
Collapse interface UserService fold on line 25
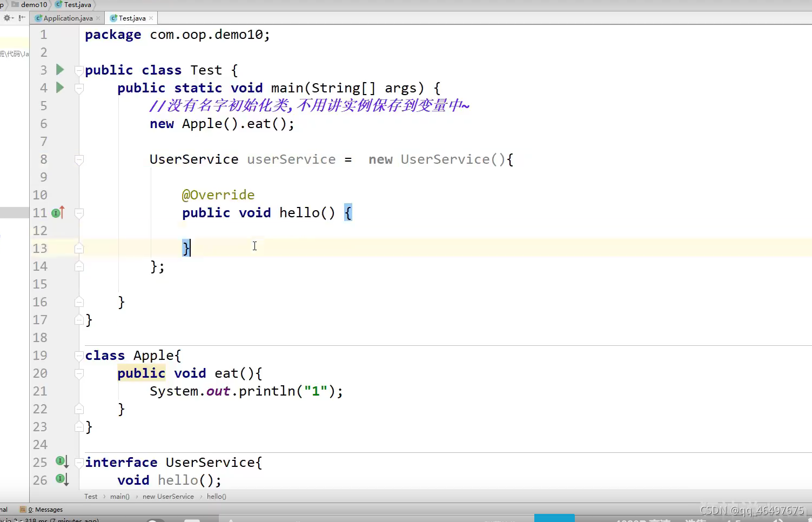[79, 463]
